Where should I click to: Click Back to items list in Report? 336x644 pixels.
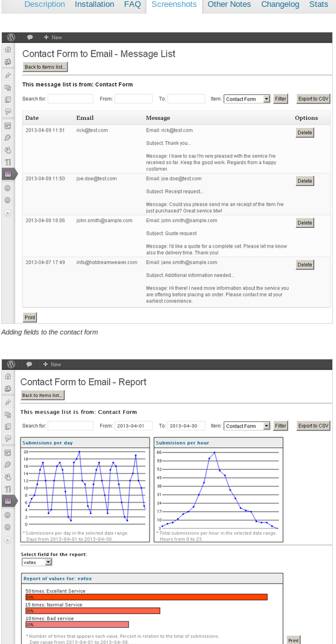click(x=42, y=395)
